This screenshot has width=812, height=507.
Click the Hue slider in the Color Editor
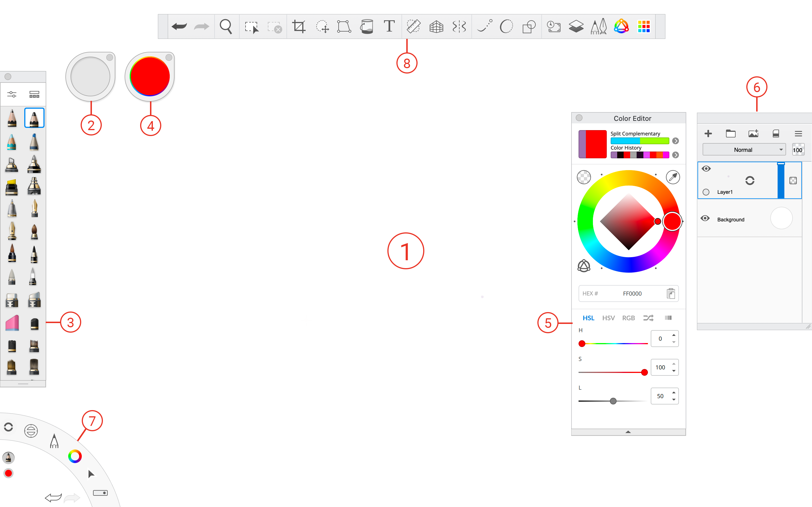[613, 343]
